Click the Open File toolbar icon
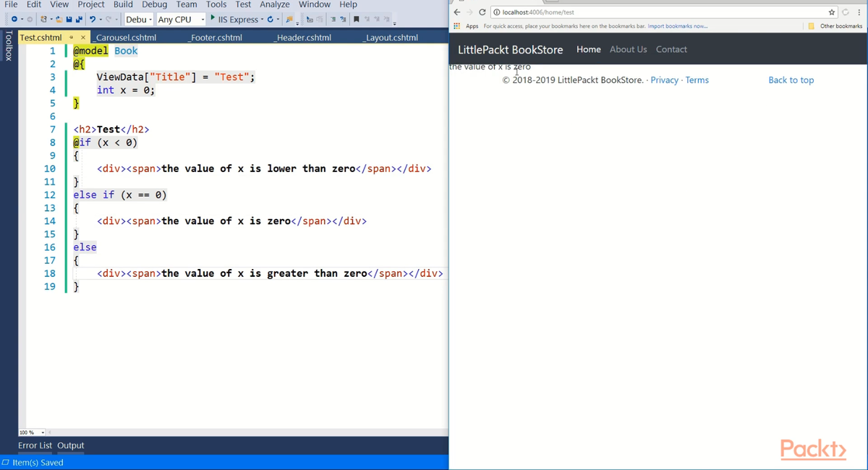 click(x=59, y=20)
